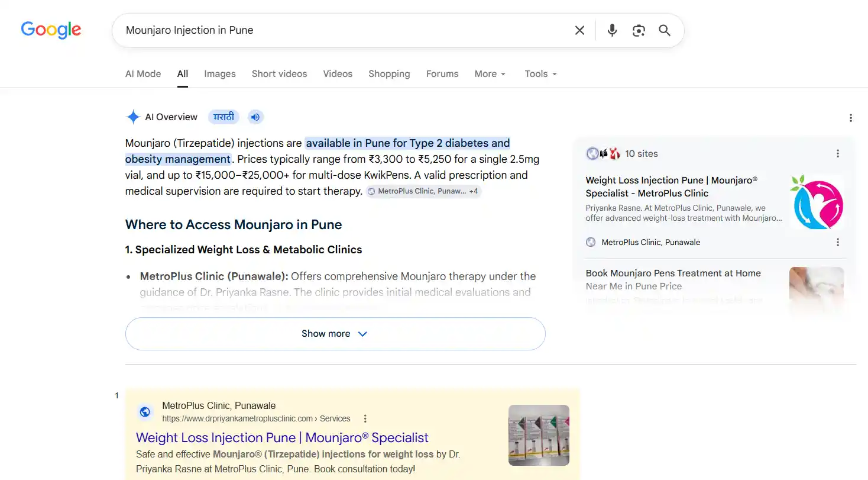This screenshot has height=480, width=868.
Task: Clear the search query with X icon
Action: [579, 30]
